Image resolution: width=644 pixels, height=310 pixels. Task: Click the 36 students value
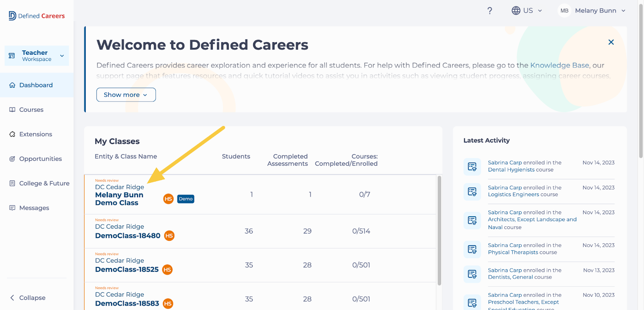[x=249, y=231]
